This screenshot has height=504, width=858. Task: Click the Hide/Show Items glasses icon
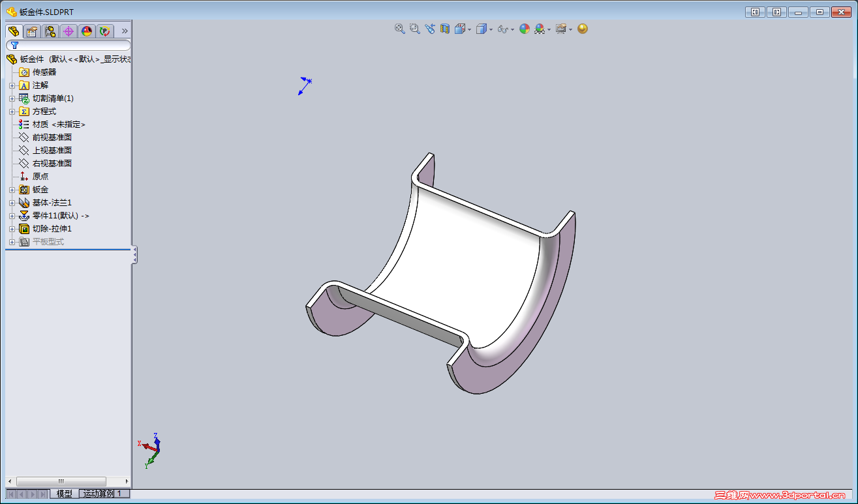pyautogui.click(x=502, y=29)
